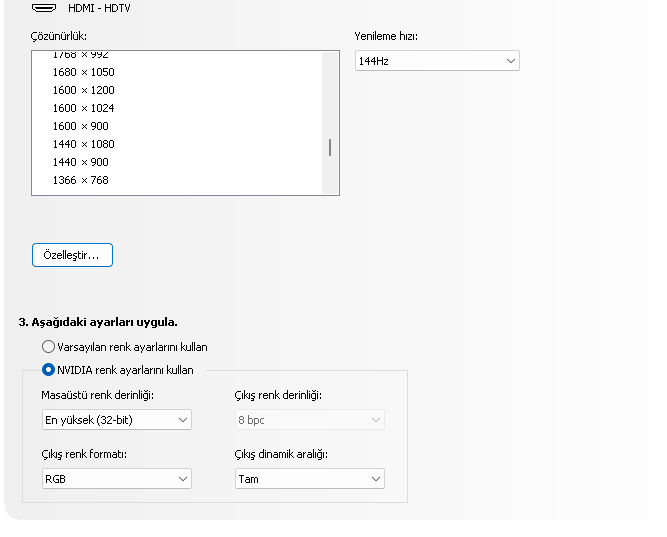The image size is (667, 537).
Task: Select 1680 × 1050 resolution
Action: 83,72
